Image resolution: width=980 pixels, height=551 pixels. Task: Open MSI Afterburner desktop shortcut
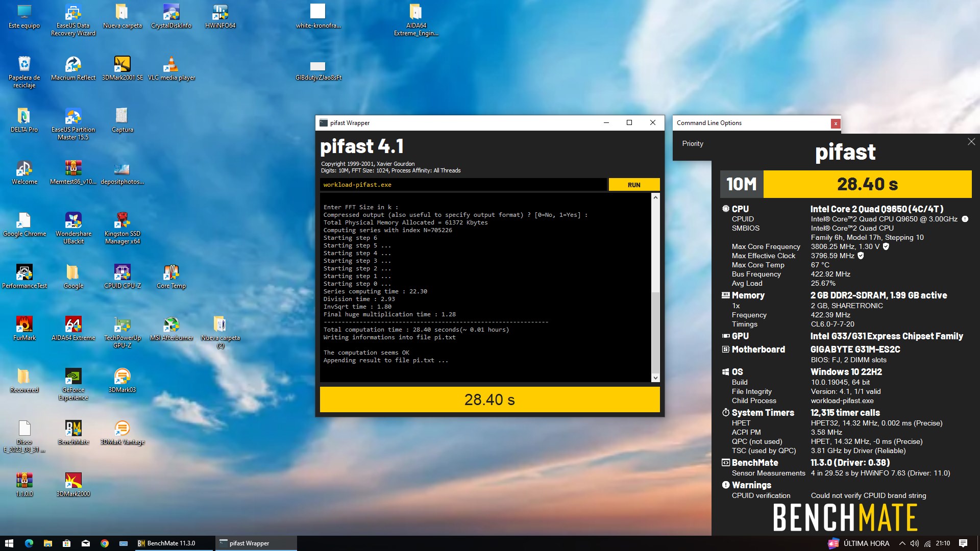171,329
